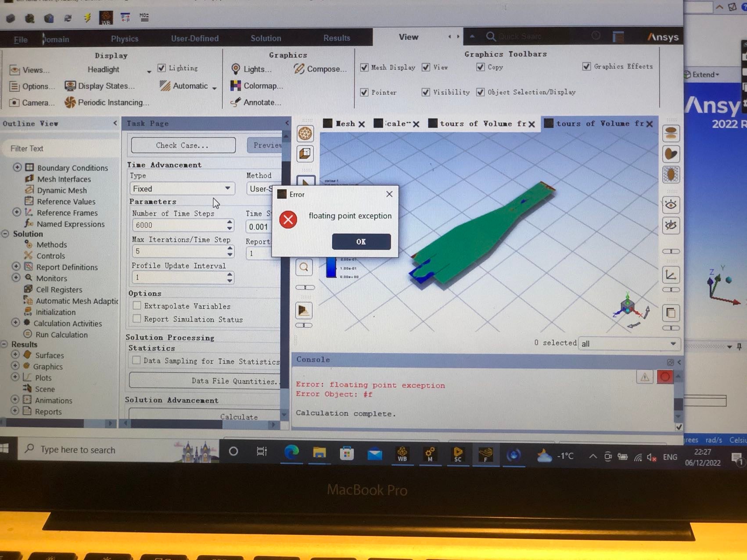This screenshot has height=560, width=747.
Task: Open the Colormap settings
Action: click(x=257, y=86)
